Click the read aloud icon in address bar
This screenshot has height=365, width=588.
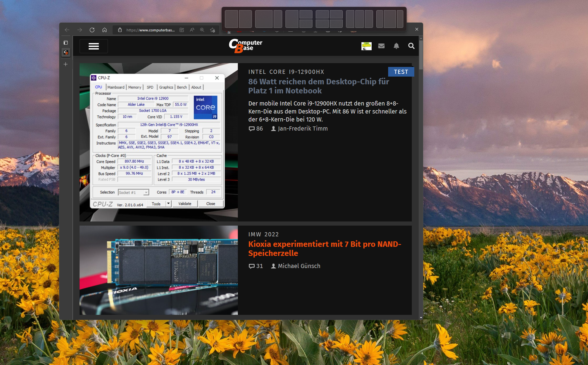tap(192, 30)
